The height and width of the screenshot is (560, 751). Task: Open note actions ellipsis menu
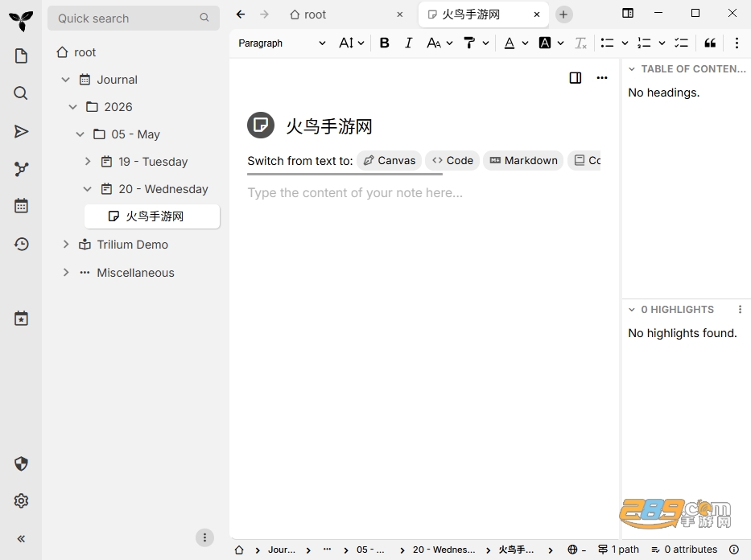(602, 77)
